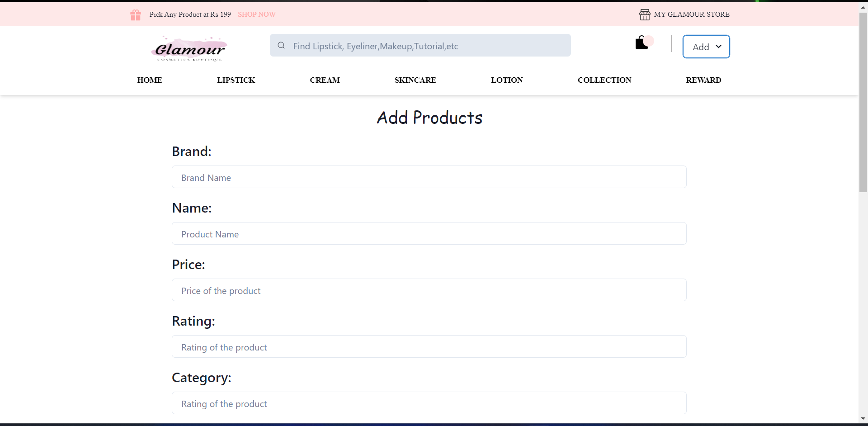Expand the Add dropdown
Viewport: 868px width, 426px height.
pos(706,47)
